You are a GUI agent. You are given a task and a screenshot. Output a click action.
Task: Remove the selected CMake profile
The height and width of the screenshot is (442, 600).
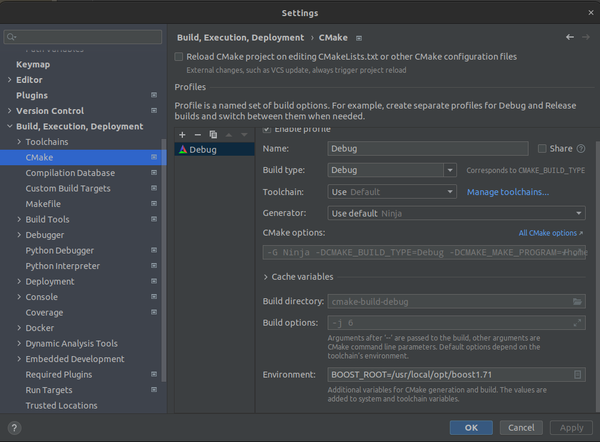tap(198, 134)
